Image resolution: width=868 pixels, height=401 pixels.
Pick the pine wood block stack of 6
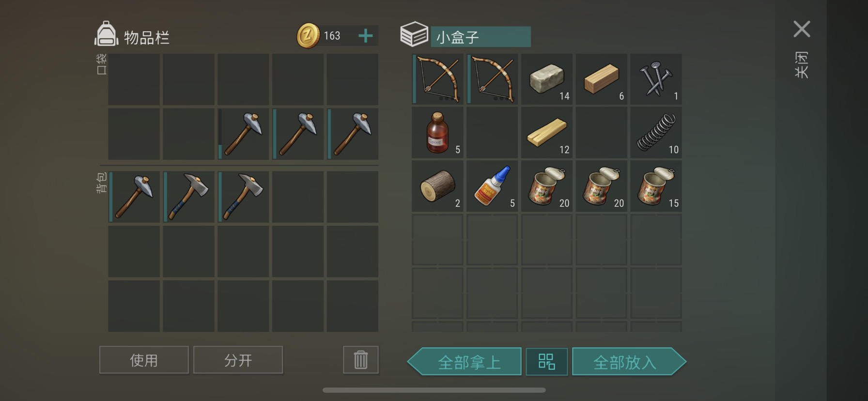coord(601,79)
